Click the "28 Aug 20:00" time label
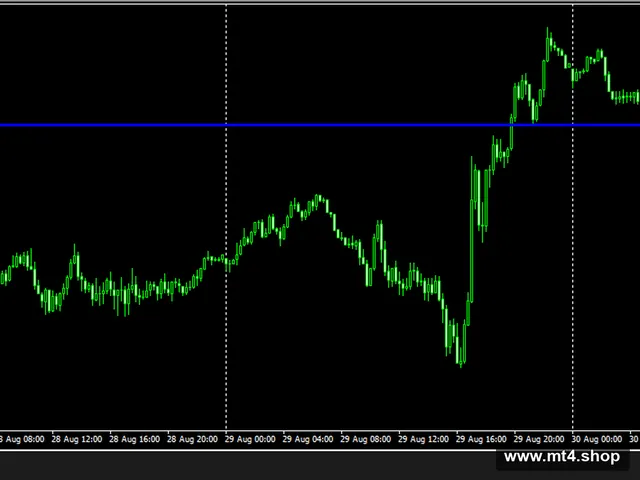Image resolution: width=640 pixels, height=480 pixels. point(192,439)
